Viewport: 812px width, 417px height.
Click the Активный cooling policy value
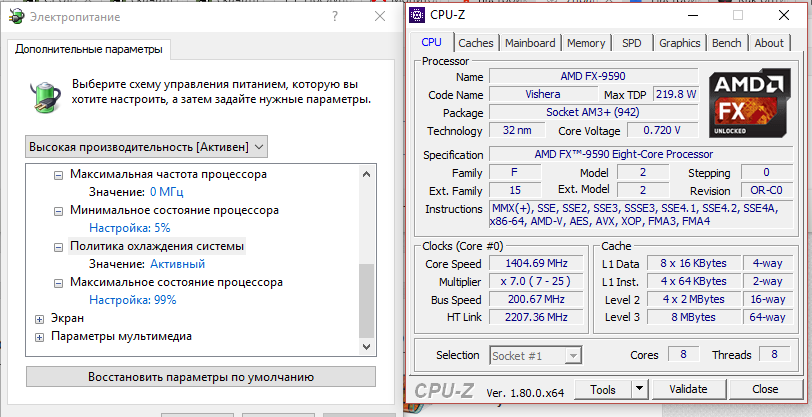coord(178,264)
